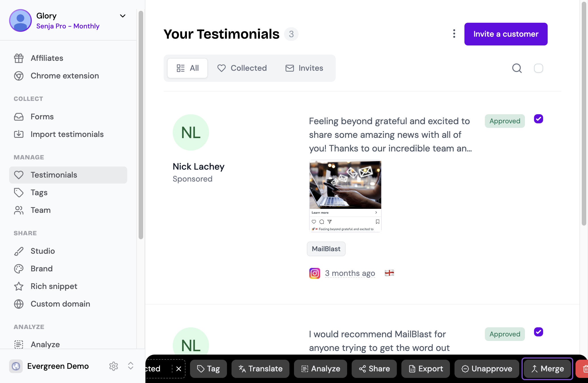Open Brand settings

pos(68,268)
